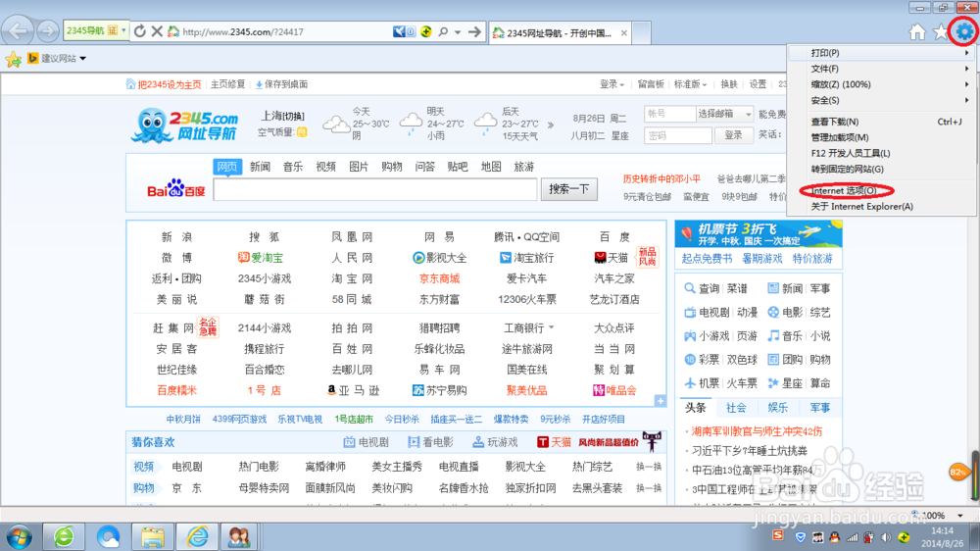This screenshot has width=980, height=551.
Task: Expand the 缩放(Z) (100%) submenu
Action: pyautogui.click(x=881, y=84)
